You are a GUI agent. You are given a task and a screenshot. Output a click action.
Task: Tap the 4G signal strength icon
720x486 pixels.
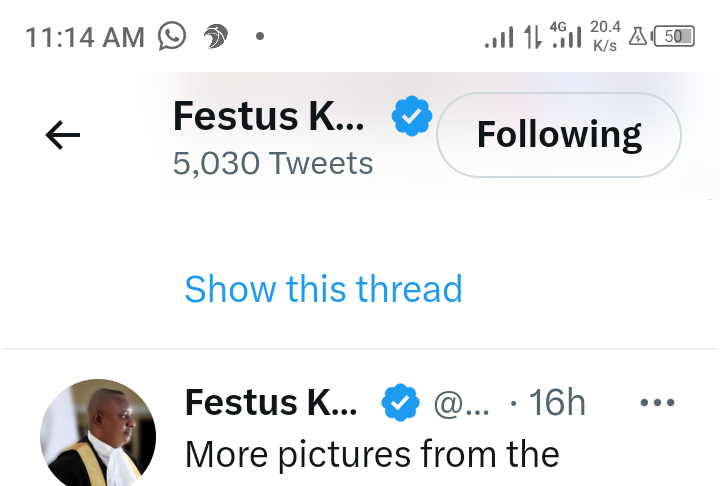pos(566,35)
